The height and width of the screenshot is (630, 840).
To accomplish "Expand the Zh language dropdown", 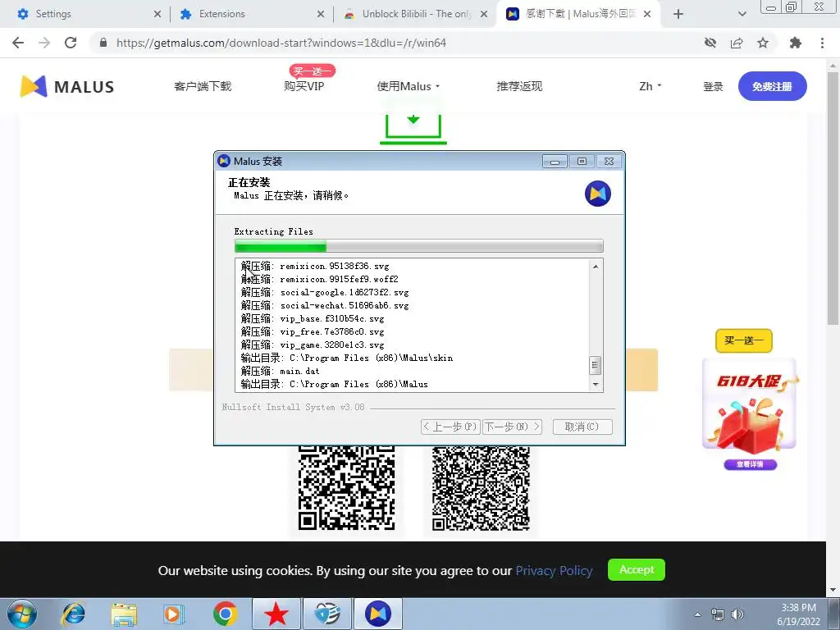I will tap(651, 86).
